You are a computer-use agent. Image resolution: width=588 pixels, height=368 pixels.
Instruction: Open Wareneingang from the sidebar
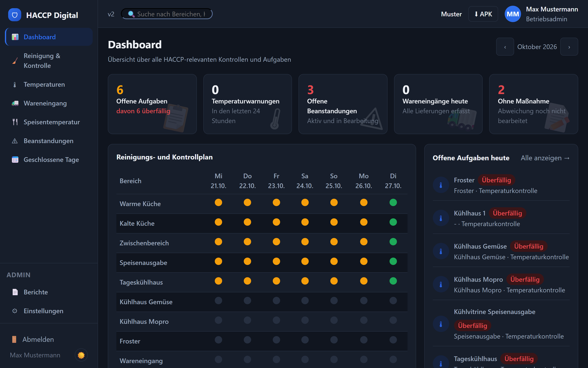pos(49,103)
